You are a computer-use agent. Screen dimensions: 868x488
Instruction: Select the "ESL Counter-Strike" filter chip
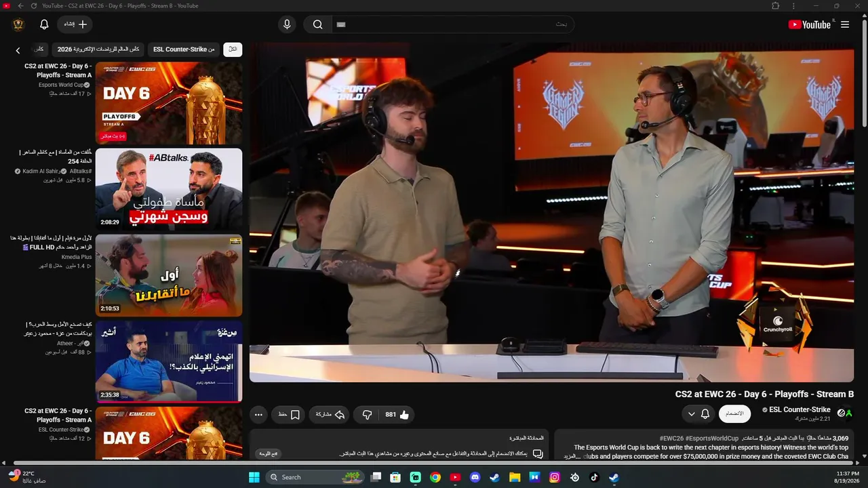pos(184,49)
